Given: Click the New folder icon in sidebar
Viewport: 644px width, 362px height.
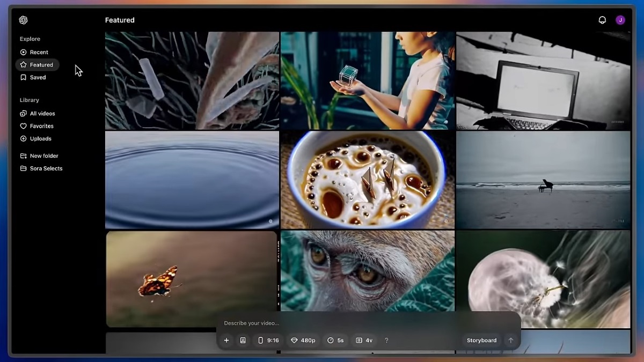Looking at the screenshot, I should [x=23, y=156].
